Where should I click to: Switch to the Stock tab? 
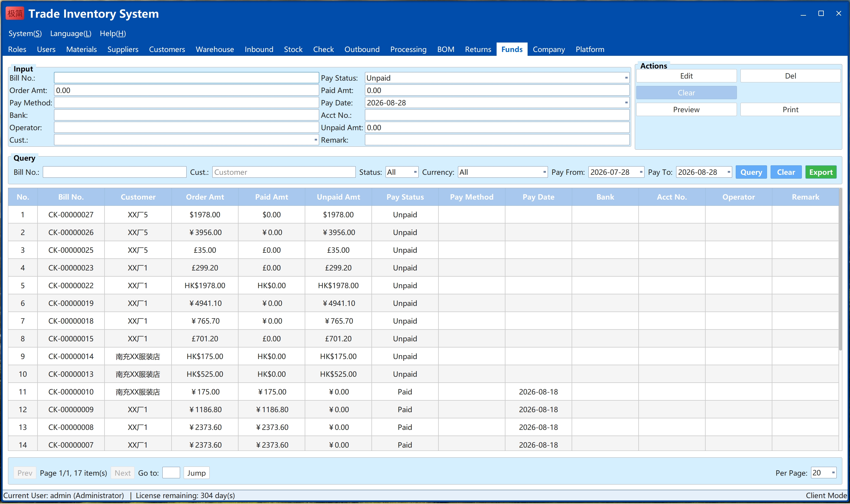pyautogui.click(x=293, y=49)
